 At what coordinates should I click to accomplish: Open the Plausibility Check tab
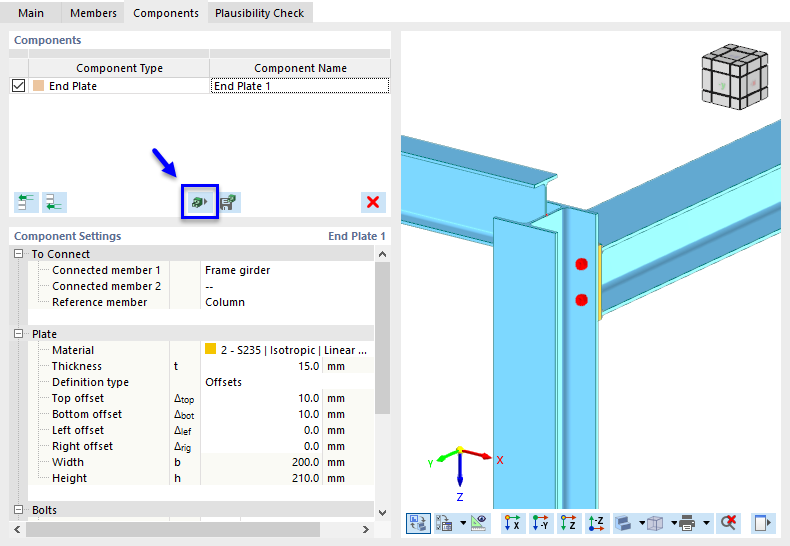click(259, 13)
